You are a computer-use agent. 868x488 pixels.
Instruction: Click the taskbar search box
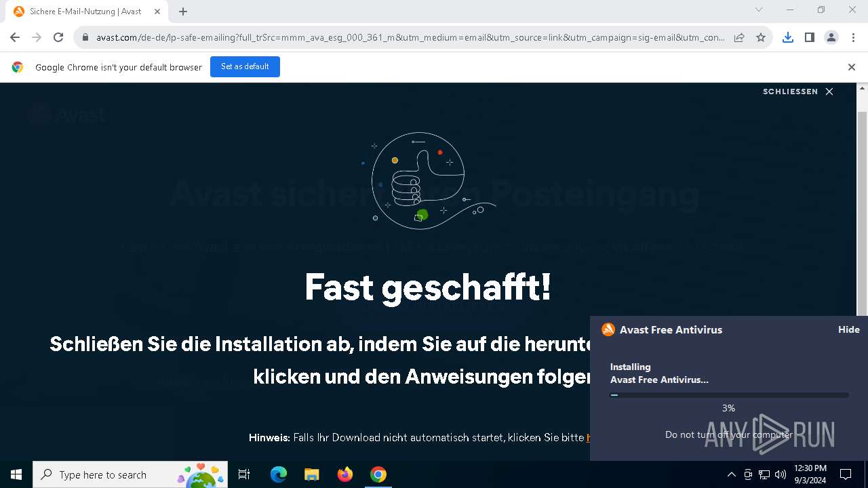[x=130, y=474]
